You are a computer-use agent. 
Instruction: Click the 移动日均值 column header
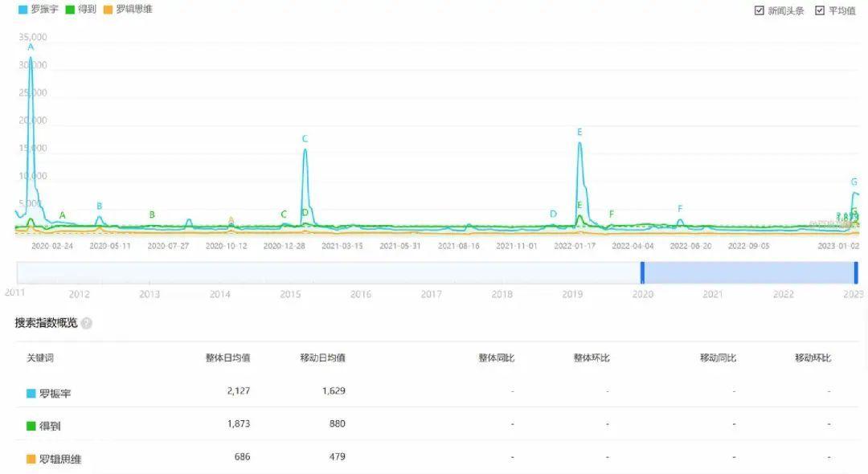click(323, 358)
